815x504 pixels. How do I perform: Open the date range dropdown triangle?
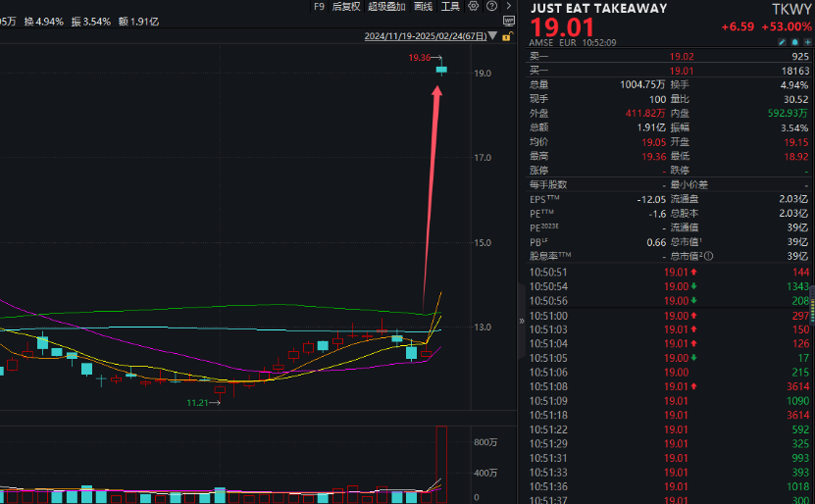(494, 38)
